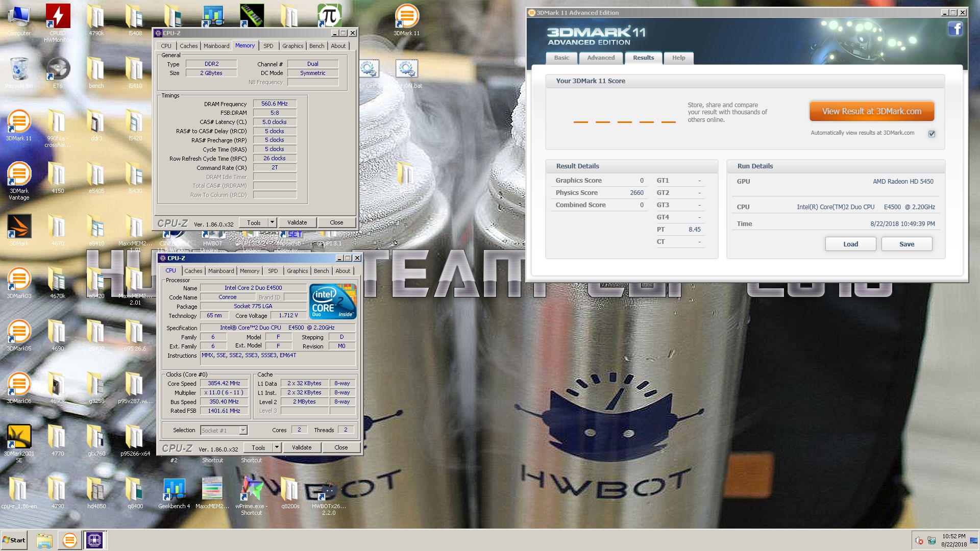This screenshot has width=980, height=551.
Task: Launch Geekbench 4 shortcut
Action: point(174,493)
